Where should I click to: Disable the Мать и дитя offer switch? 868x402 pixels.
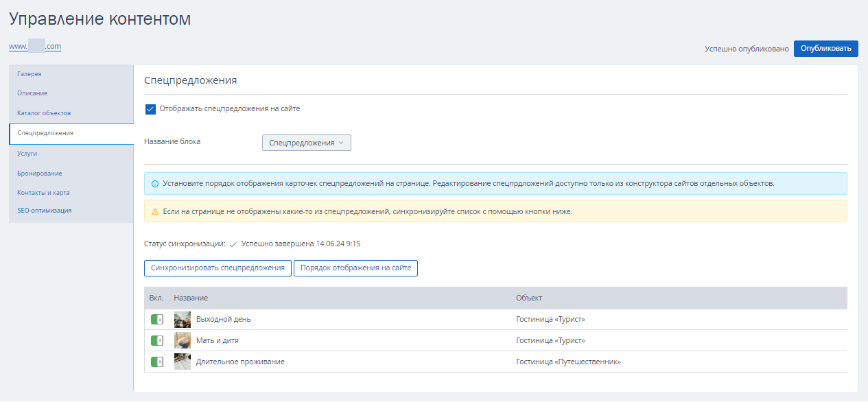click(157, 340)
